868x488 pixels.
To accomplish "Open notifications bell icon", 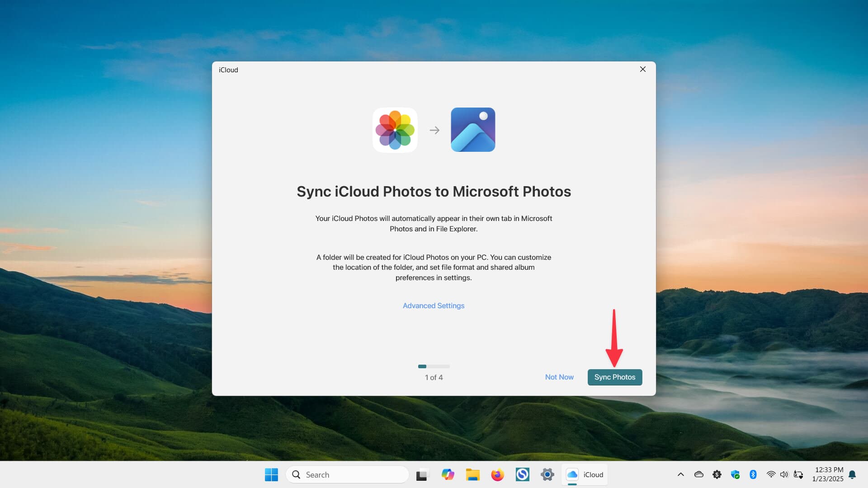I will click(852, 474).
